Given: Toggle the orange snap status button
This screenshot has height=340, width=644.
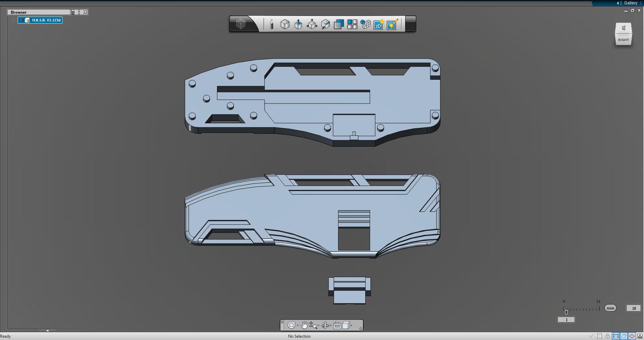Looking at the screenshot, I should pyautogui.click(x=632, y=336).
